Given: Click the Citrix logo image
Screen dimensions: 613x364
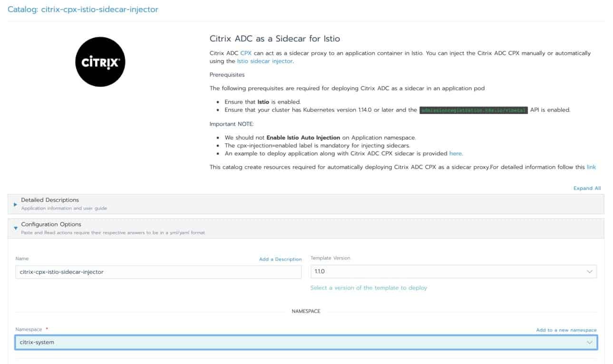Looking at the screenshot, I should (x=100, y=62).
